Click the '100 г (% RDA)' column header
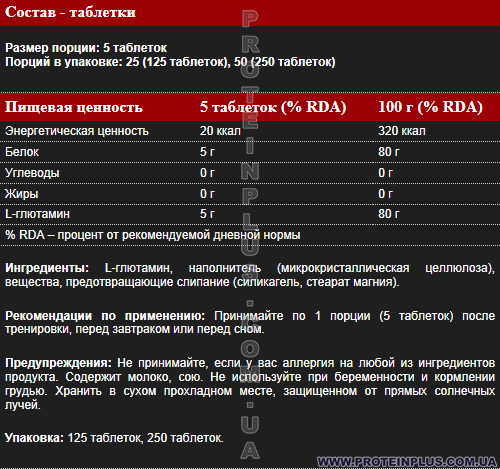The width and height of the screenshot is (500, 469). (430, 107)
